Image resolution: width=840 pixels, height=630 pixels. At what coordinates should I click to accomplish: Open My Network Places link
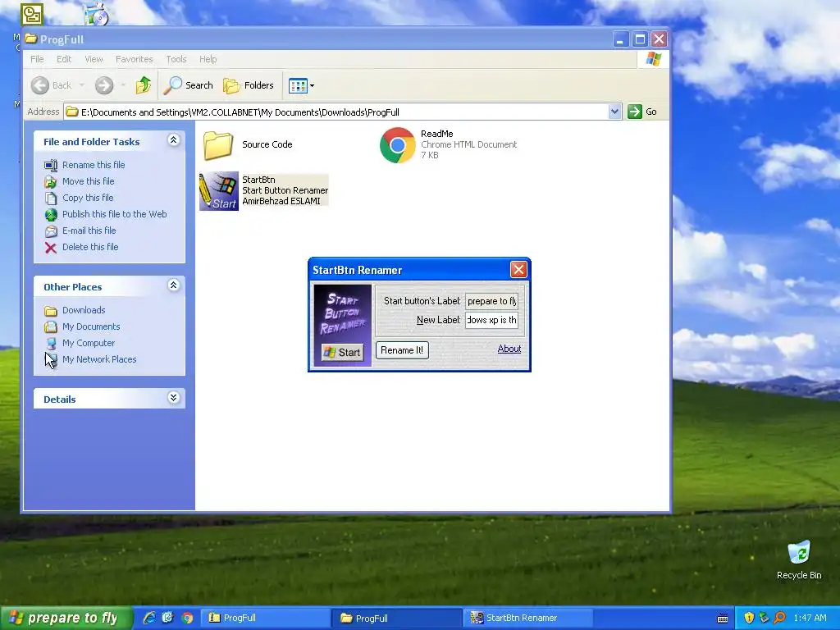click(x=99, y=359)
